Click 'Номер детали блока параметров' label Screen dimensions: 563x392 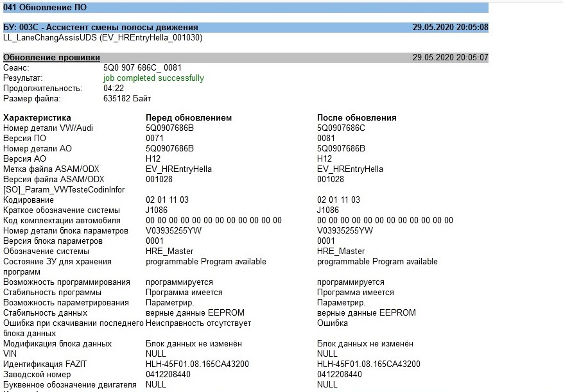[65, 231]
